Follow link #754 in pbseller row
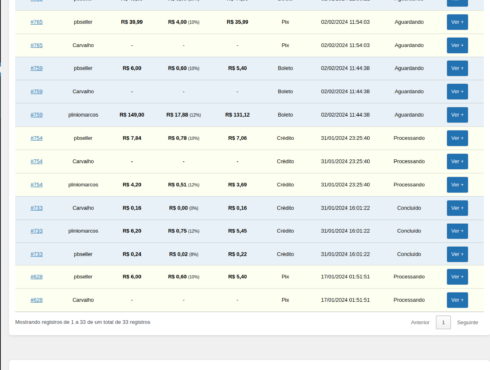This screenshot has width=490, height=370. pyautogui.click(x=37, y=138)
